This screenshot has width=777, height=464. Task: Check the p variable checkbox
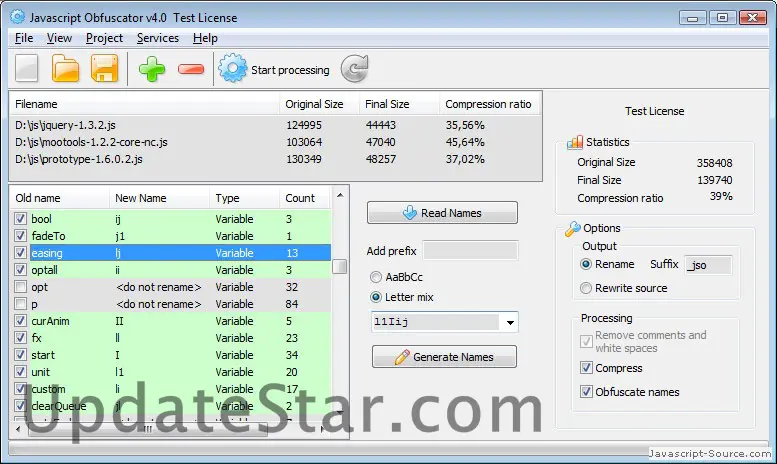(20, 303)
